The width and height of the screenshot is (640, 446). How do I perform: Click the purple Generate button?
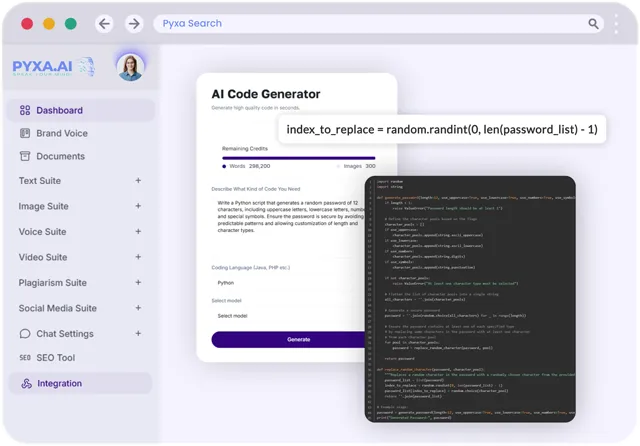point(288,339)
